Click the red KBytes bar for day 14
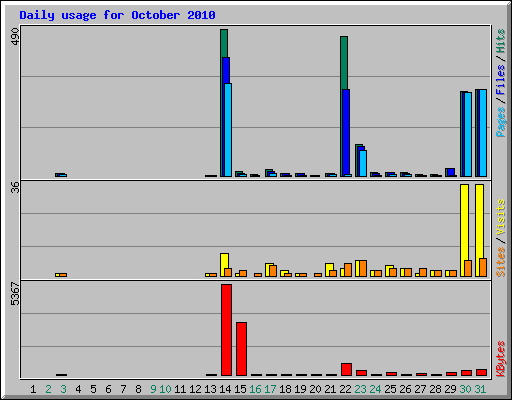The height and width of the screenshot is (400, 512). [x=226, y=330]
